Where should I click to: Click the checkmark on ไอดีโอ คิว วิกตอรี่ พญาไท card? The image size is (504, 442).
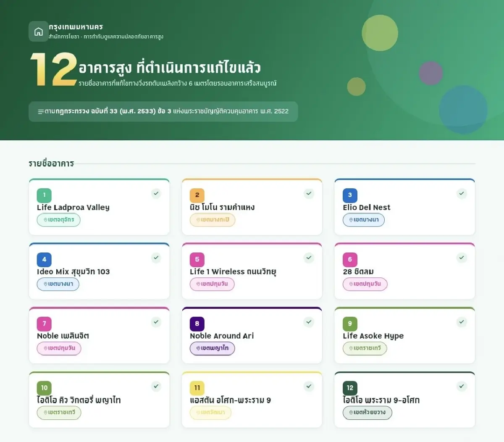point(156,386)
